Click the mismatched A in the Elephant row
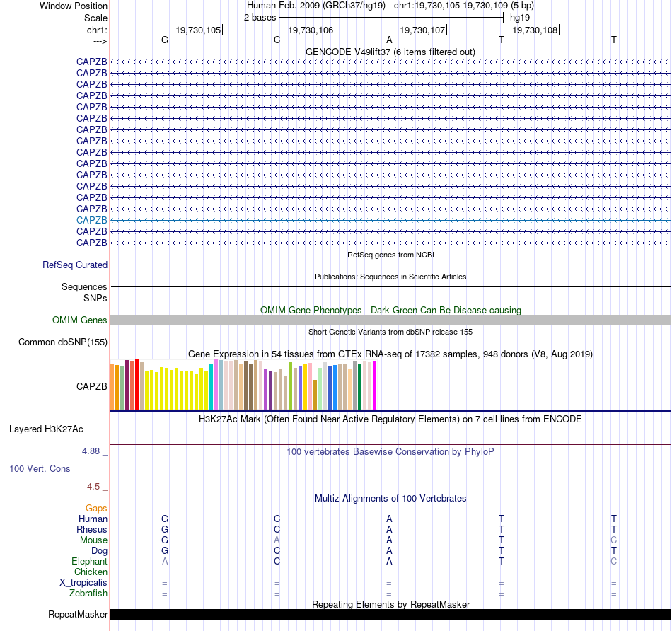672x631 pixels. (x=165, y=562)
